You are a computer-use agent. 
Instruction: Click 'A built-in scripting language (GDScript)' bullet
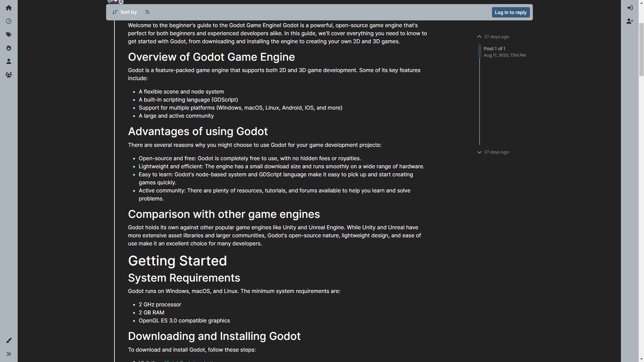pyautogui.click(x=188, y=100)
